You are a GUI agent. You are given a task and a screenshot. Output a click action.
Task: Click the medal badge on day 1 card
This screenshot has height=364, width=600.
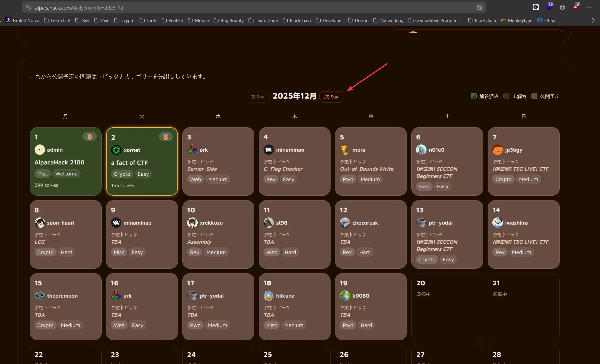coord(89,137)
